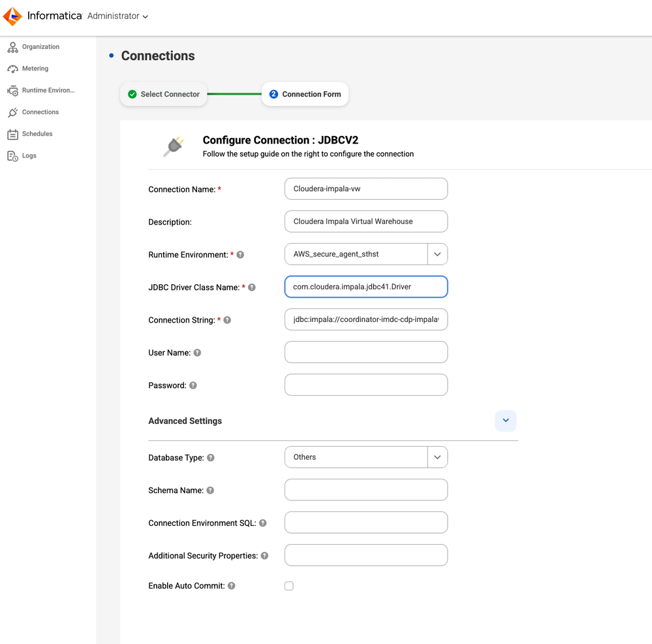Click the Runtime Environments sidebar icon

click(12, 90)
